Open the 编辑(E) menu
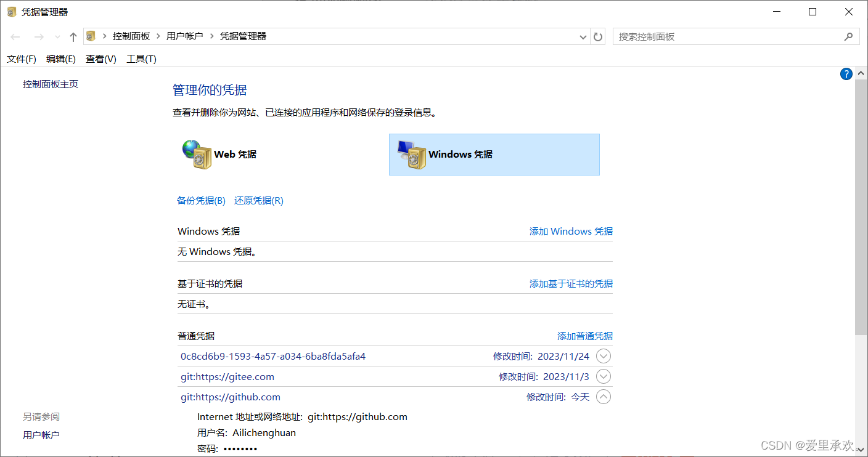This screenshot has height=457, width=868. [x=61, y=59]
